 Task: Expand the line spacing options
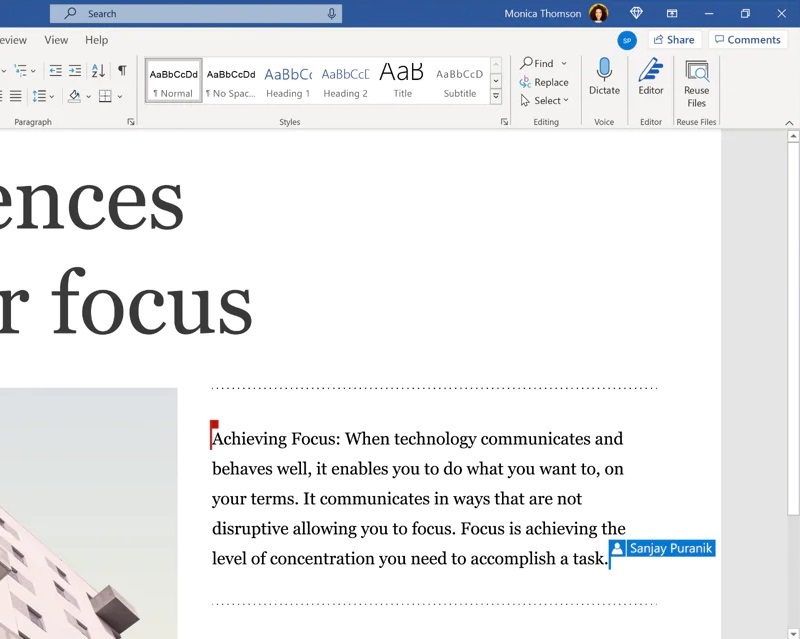pos(51,96)
